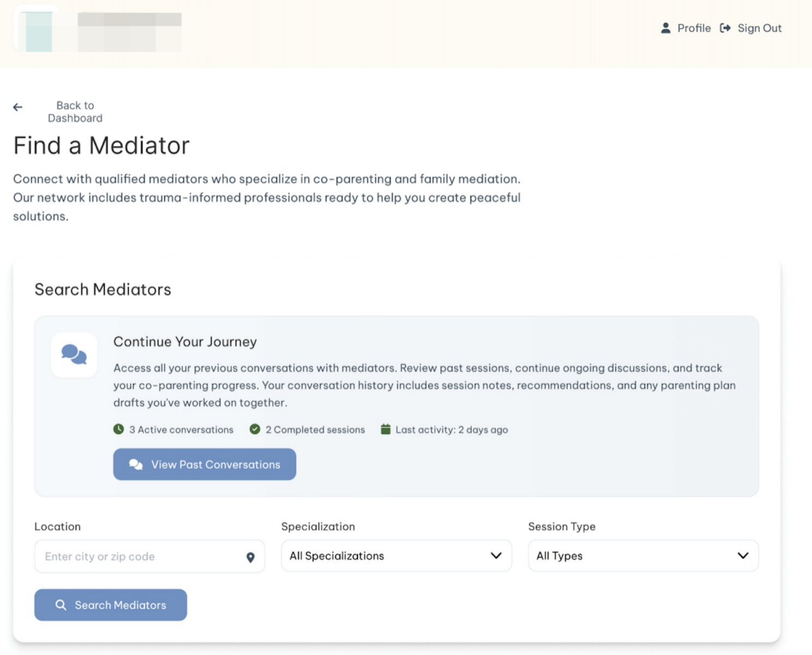Click the profile person icon
The width and height of the screenshot is (812, 655).
(x=666, y=28)
